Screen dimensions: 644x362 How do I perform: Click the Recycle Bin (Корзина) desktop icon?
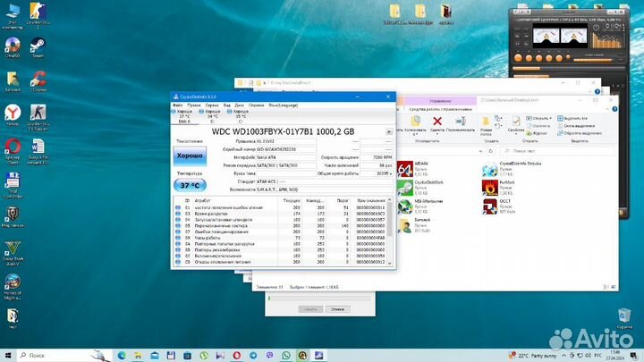coord(624,318)
